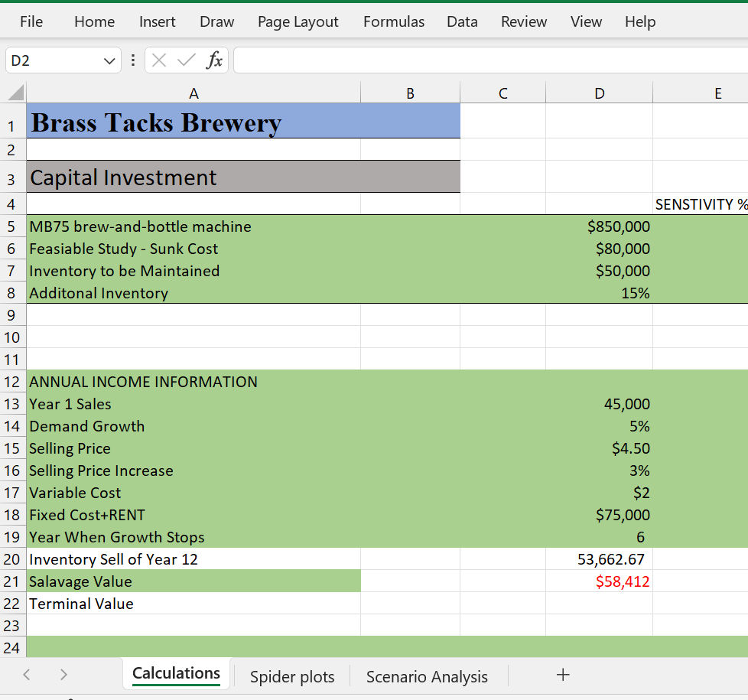
Task: Select the $4.50 selling price value
Action: tap(599, 448)
